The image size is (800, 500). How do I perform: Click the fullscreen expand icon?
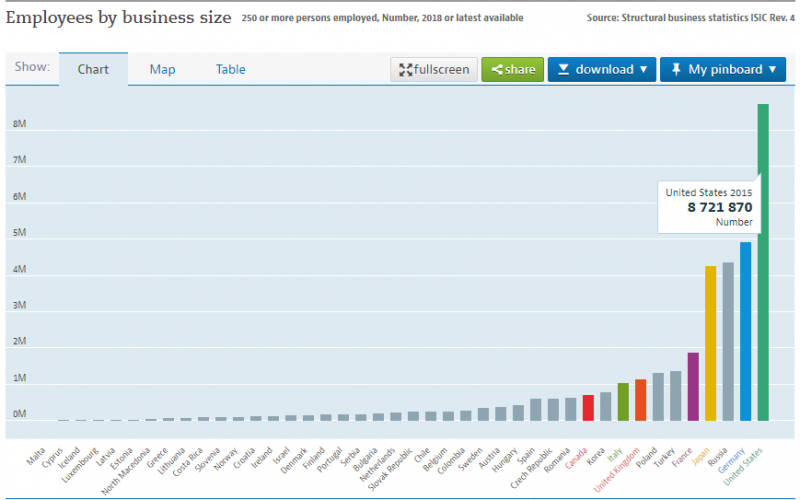coord(406,70)
